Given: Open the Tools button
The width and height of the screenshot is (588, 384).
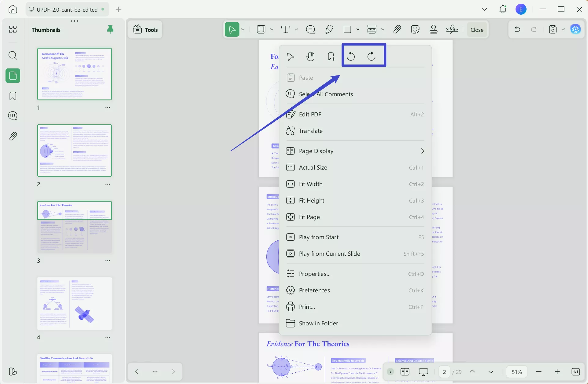Looking at the screenshot, I should [x=145, y=30].
